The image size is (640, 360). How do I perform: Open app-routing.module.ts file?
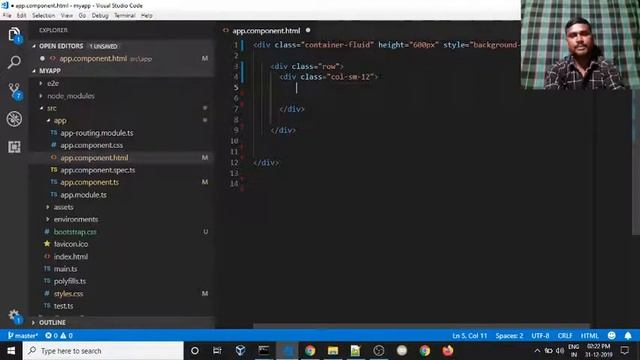click(x=97, y=133)
